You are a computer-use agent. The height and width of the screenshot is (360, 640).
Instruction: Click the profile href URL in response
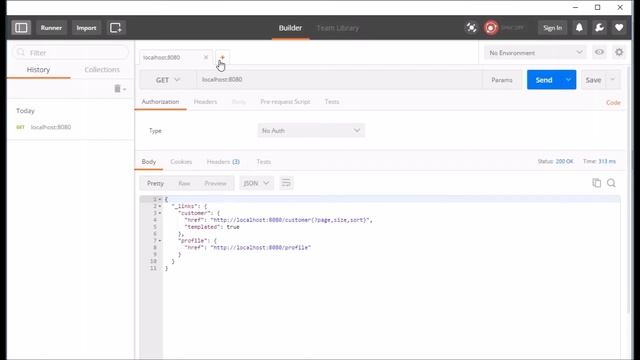[x=260, y=247]
